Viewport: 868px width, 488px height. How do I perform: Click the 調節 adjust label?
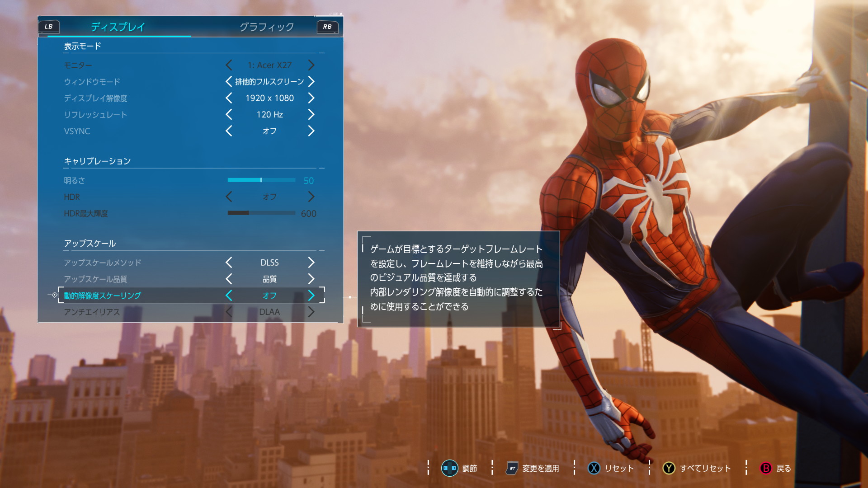(x=470, y=469)
